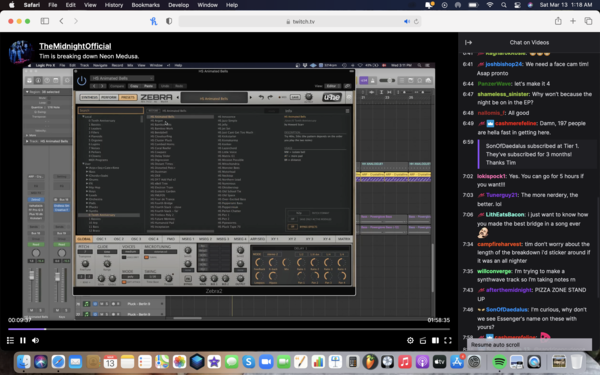Toggle the privacy shield report icon

click(x=169, y=21)
